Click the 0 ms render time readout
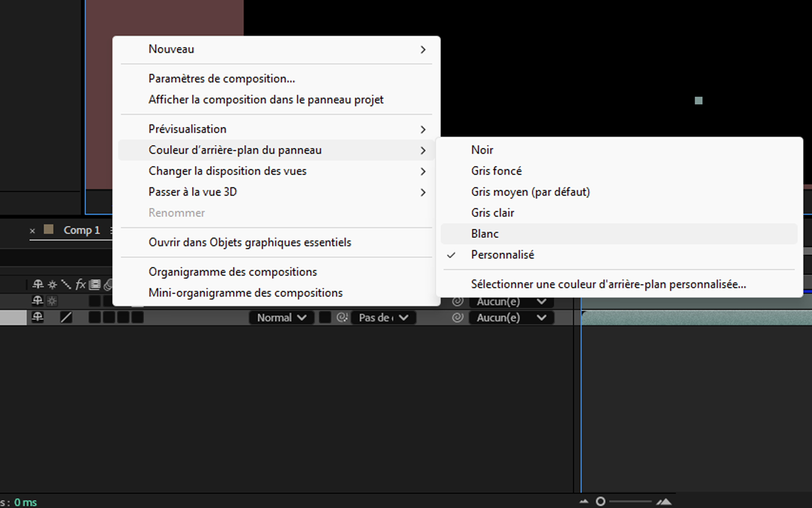This screenshot has width=812, height=508. (26, 503)
